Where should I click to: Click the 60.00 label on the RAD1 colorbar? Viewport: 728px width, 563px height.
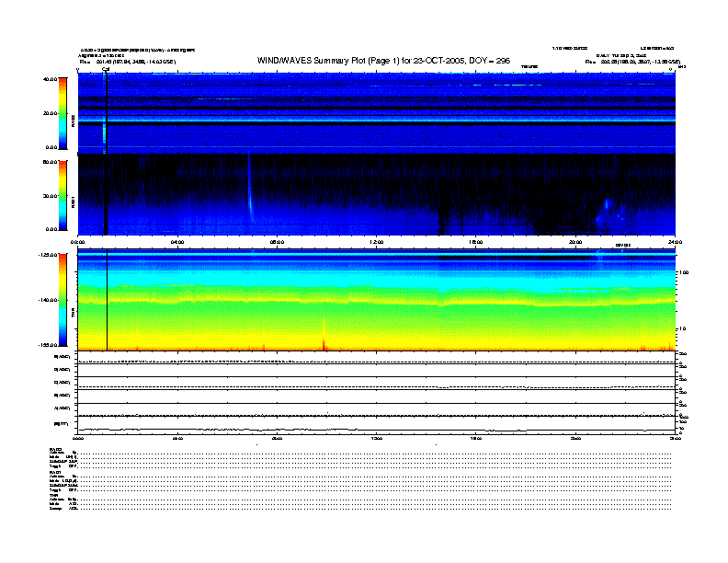(x=50, y=162)
